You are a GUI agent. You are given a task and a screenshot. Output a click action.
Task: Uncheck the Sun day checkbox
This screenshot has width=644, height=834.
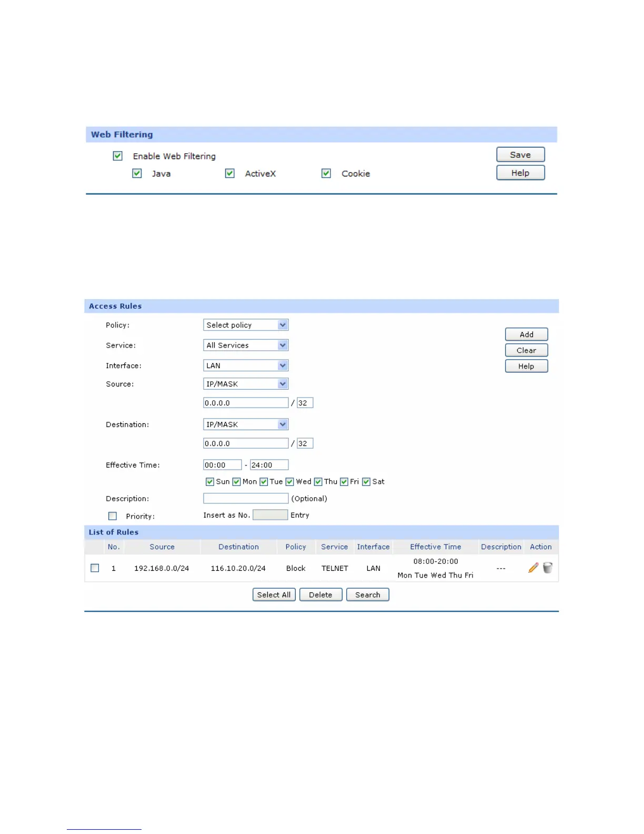point(209,482)
